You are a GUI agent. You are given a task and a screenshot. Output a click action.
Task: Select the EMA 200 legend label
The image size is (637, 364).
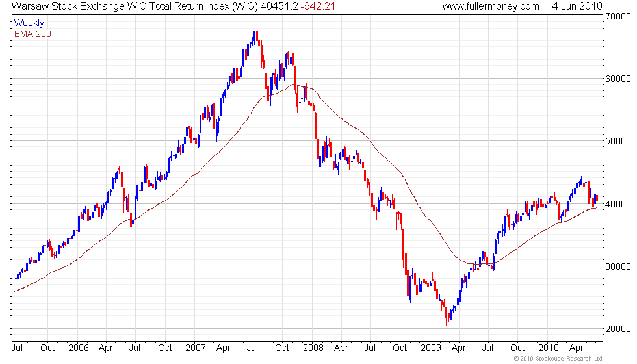point(33,34)
